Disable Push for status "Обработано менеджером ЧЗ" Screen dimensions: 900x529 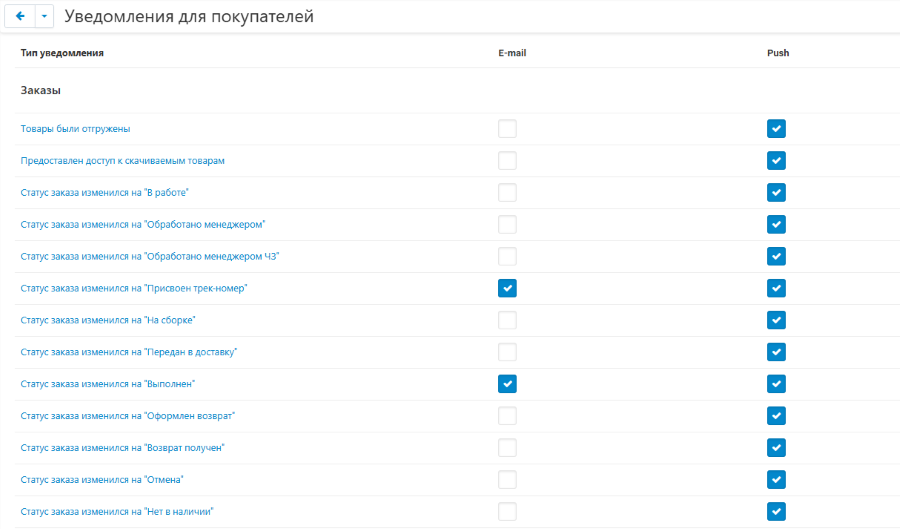[x=777, y=256]
